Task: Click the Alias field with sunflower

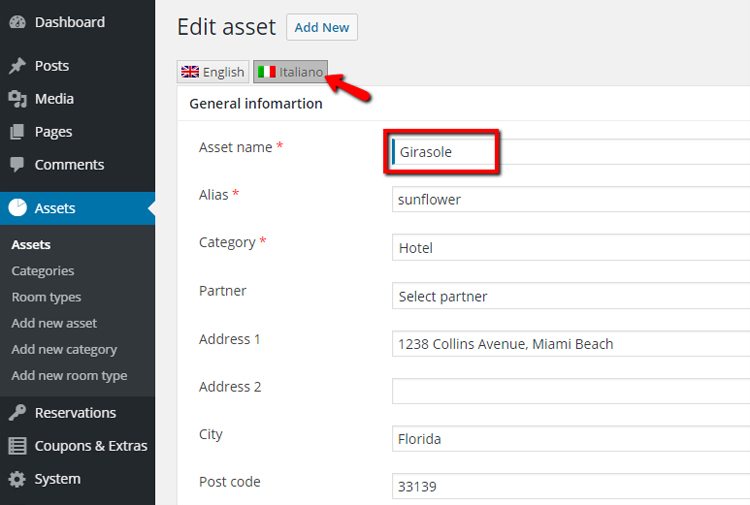Action: pos(570,200)
